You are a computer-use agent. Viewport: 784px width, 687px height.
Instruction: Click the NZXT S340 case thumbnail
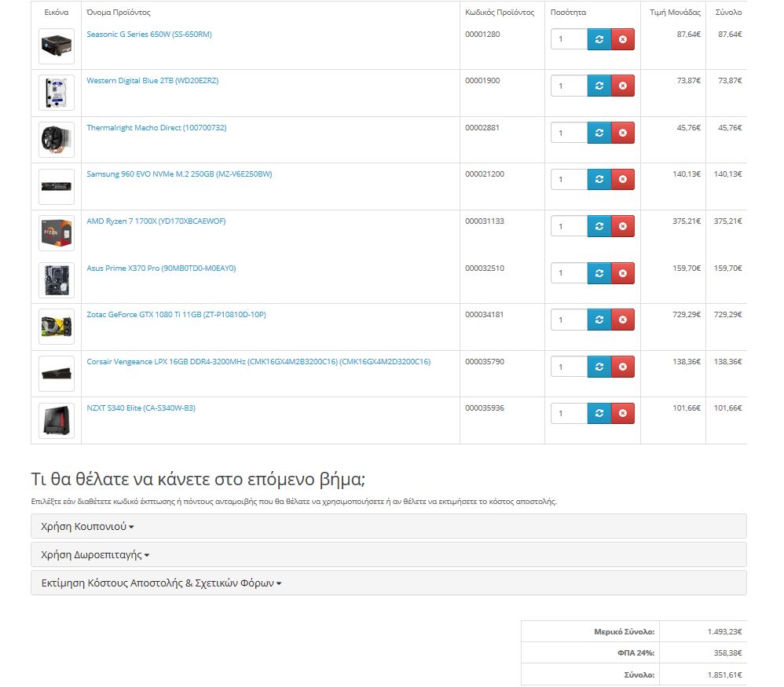tap(57, 420)
